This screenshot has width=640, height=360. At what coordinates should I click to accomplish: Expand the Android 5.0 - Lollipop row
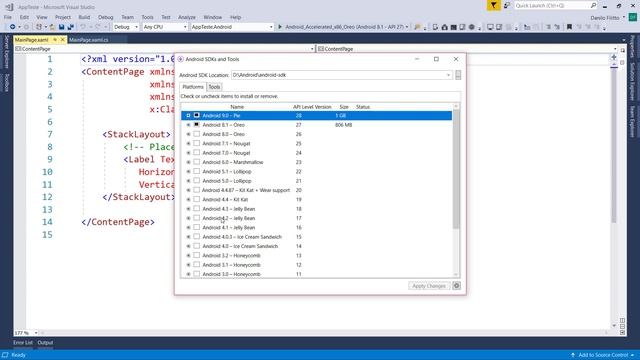pos(188,181)
